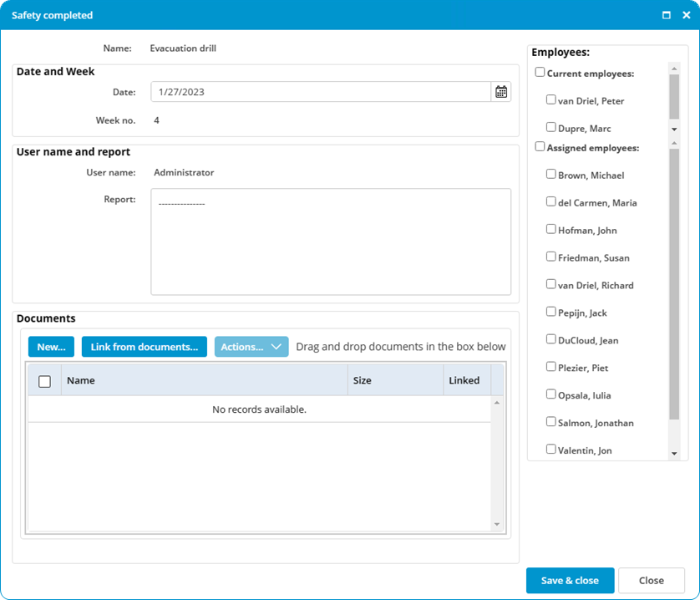Click the 'Administrator' user name value
This screenshot has width=700, height=600.
coord(184,172)
